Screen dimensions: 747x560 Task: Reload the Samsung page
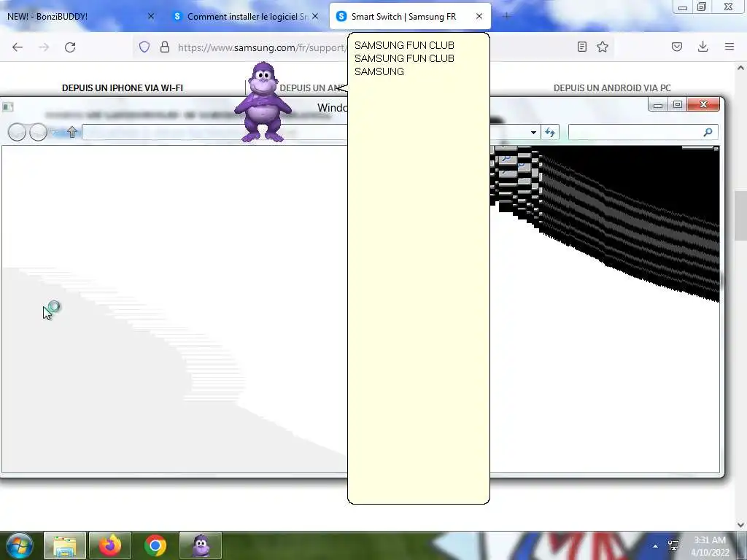click(x=70, y=47)
